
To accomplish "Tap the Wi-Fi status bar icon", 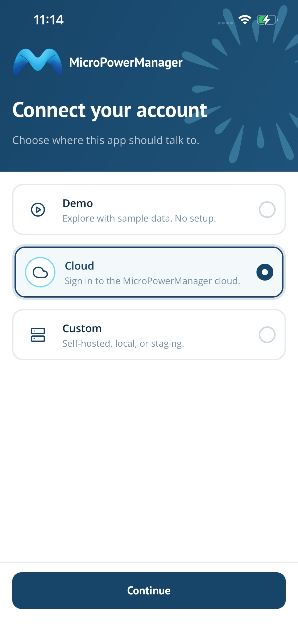I will tap(245, 20).
